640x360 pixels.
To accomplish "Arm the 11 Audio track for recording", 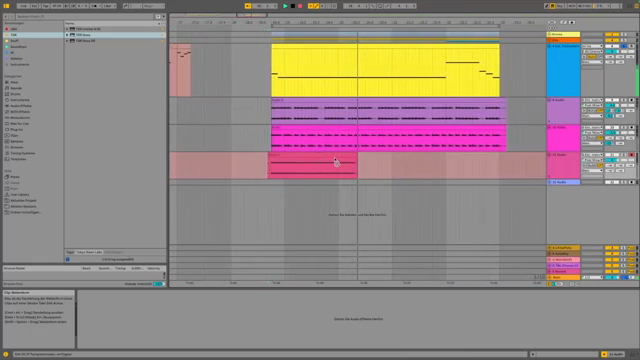I will (632, 155).
